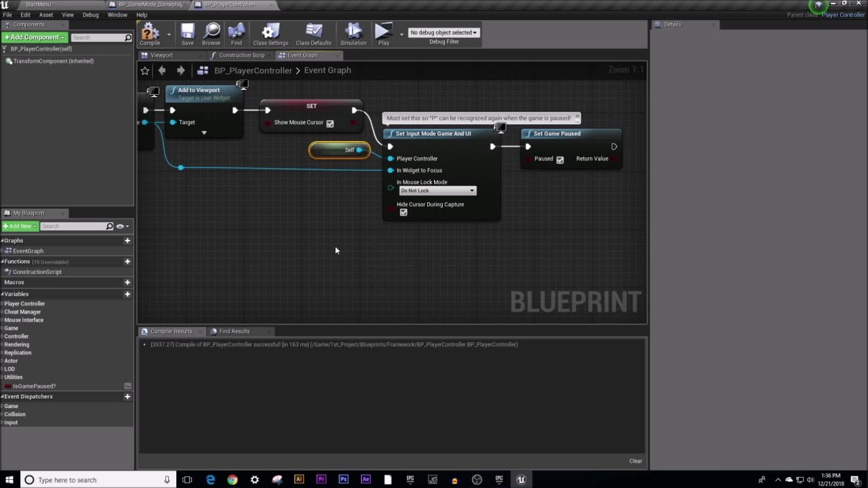Click the Player Controller parent class link
Image resolution: width=868 pixels, height=488 pixels.
(843, 15)
